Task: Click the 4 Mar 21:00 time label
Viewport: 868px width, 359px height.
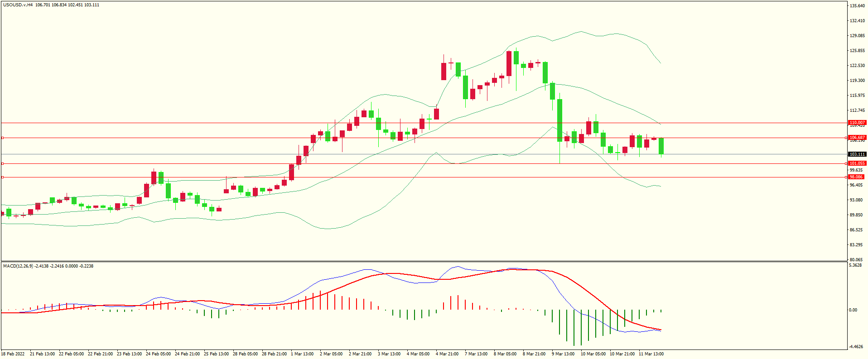Action: coord(447,354)
